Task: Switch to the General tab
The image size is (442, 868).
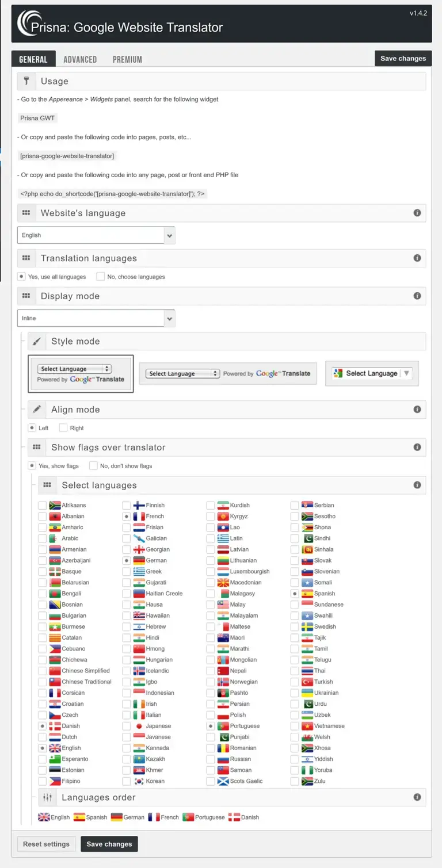Action: 33,59
